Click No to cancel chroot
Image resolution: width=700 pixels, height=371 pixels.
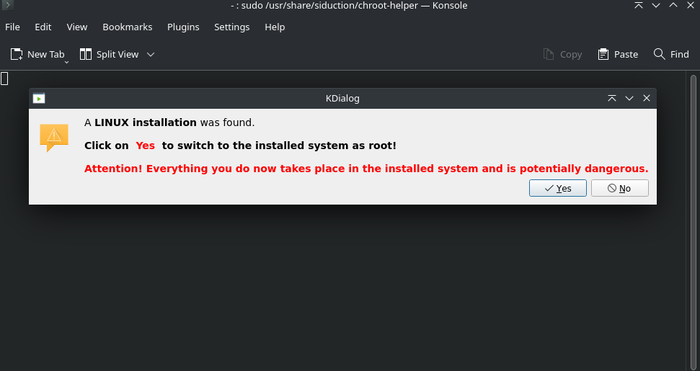point(620,188)
